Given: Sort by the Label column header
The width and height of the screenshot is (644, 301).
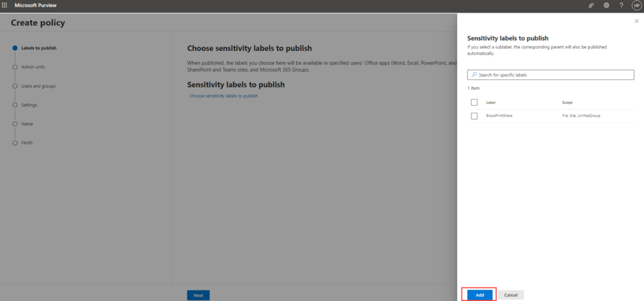Looking at the screenshot, I should 491,102.
